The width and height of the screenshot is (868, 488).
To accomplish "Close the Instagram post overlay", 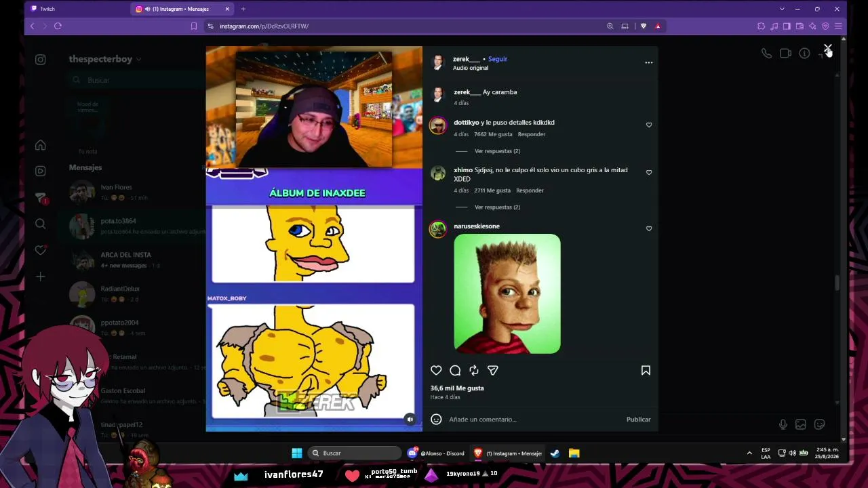I will click(828, 49).
